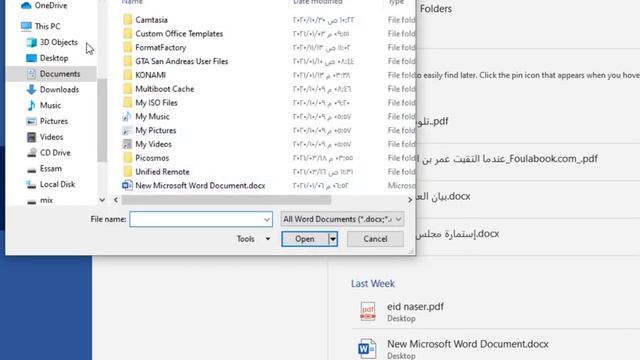640x360 pixels.
Task: Click the My Pictures folder icon
Action: [127, 131]
